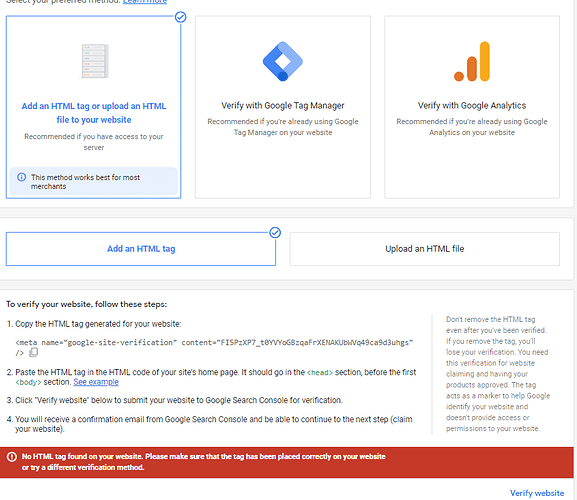Click the Google Tag Manager logo

pyautogui.click(x=283, y=61)
